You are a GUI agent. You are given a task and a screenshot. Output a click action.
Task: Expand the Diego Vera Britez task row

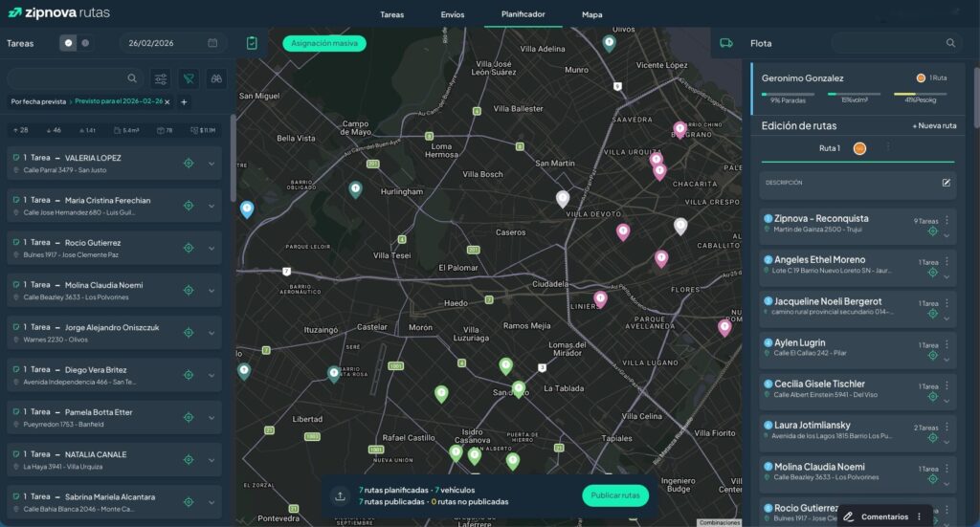pos(212,375)
